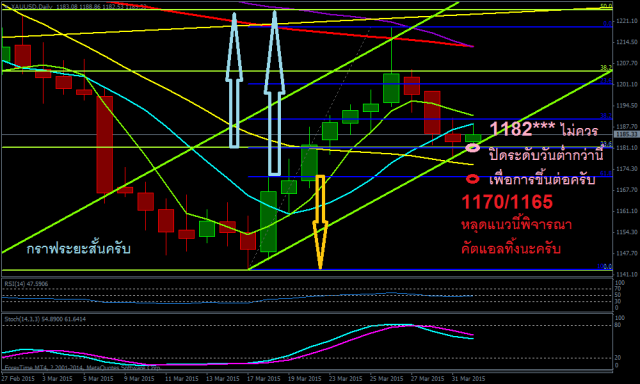Select the tall green candle on 17 Mar
Screen dimensions: 640x384
269,221
